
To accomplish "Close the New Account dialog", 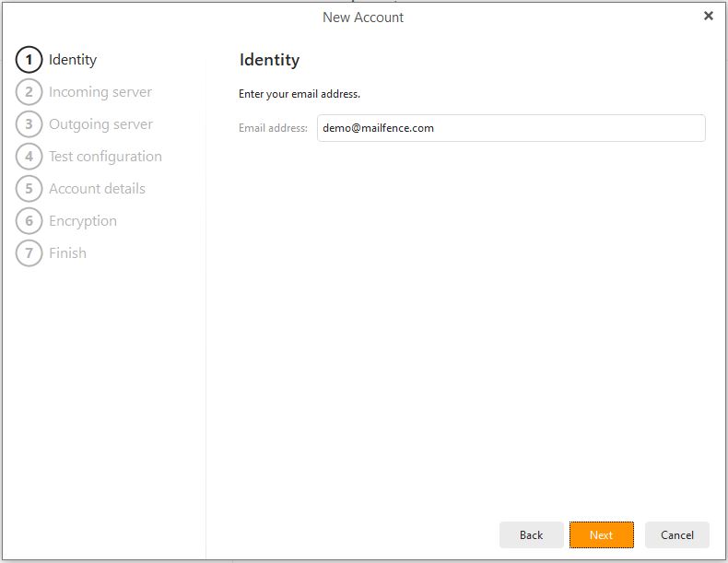I will coord(708,17).
